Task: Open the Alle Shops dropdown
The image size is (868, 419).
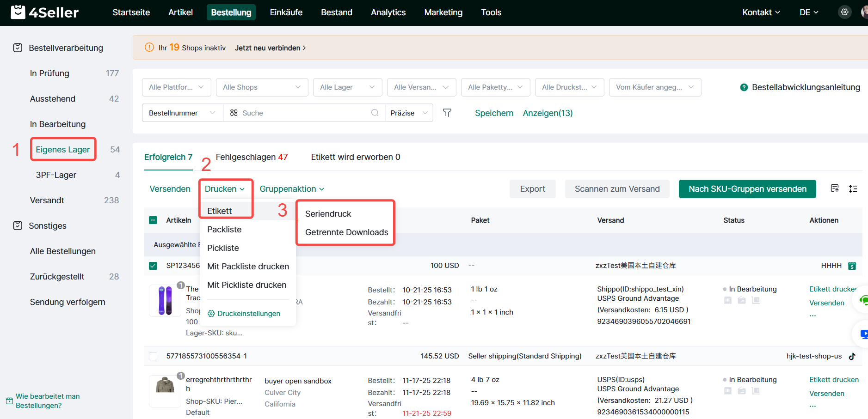Action: 262,87
